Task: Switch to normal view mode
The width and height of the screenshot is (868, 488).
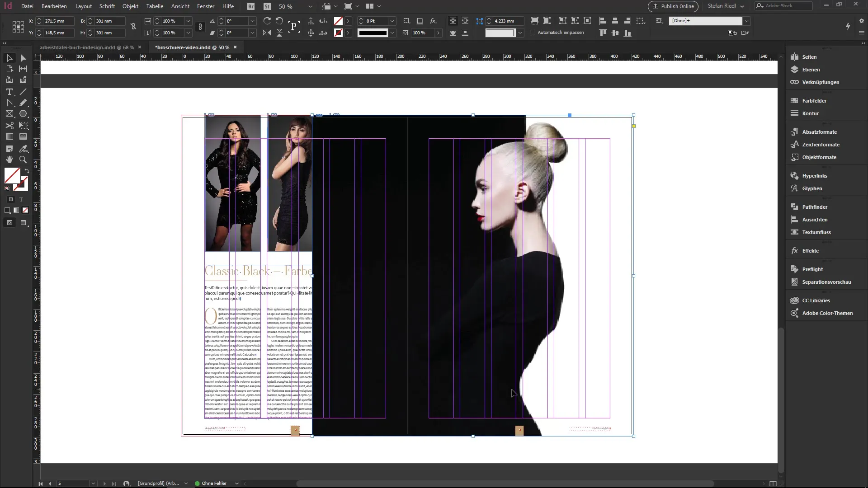Action: (x=9, y=223)
